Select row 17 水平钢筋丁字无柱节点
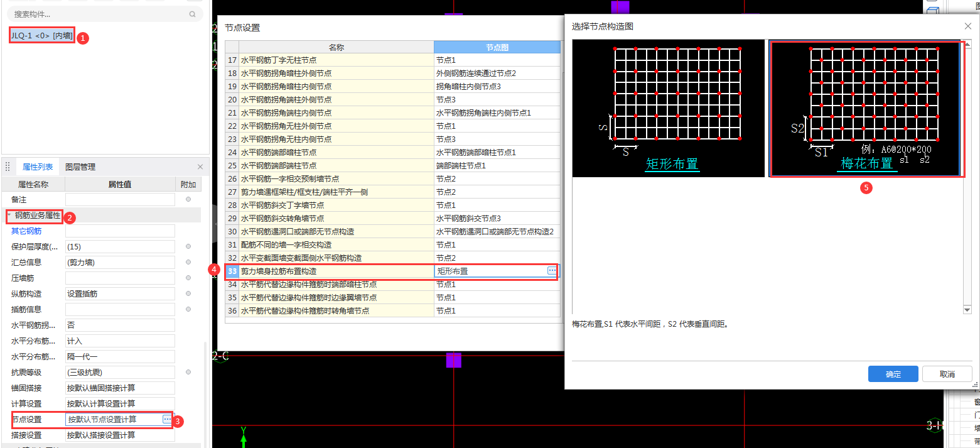This screenshot has width=980, height=448. [336, 60]
